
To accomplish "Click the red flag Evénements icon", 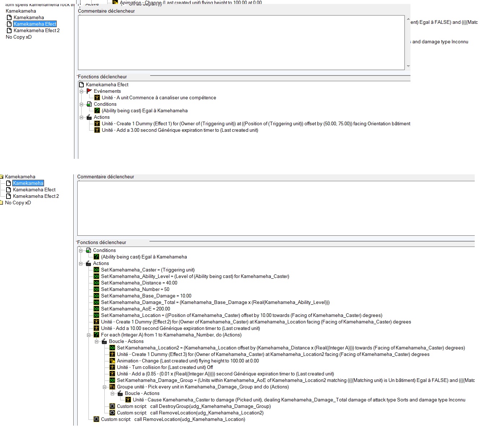I will click(x=90, y=91).
